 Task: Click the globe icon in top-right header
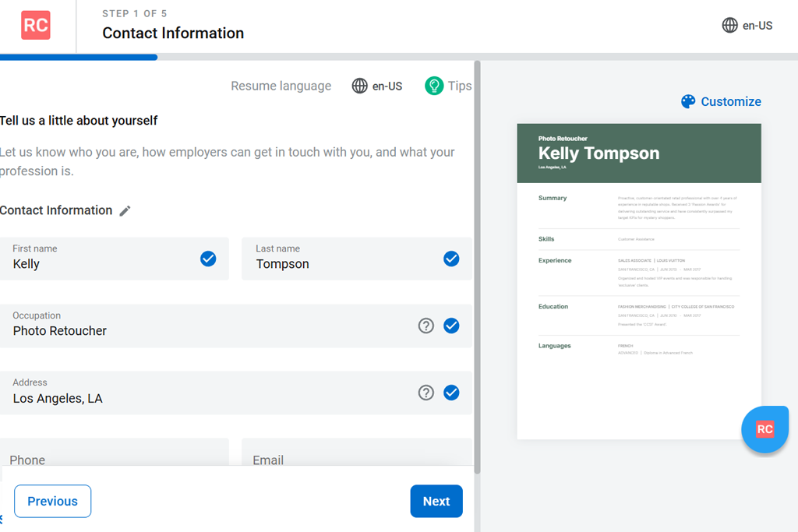click(x=729, y=26)
